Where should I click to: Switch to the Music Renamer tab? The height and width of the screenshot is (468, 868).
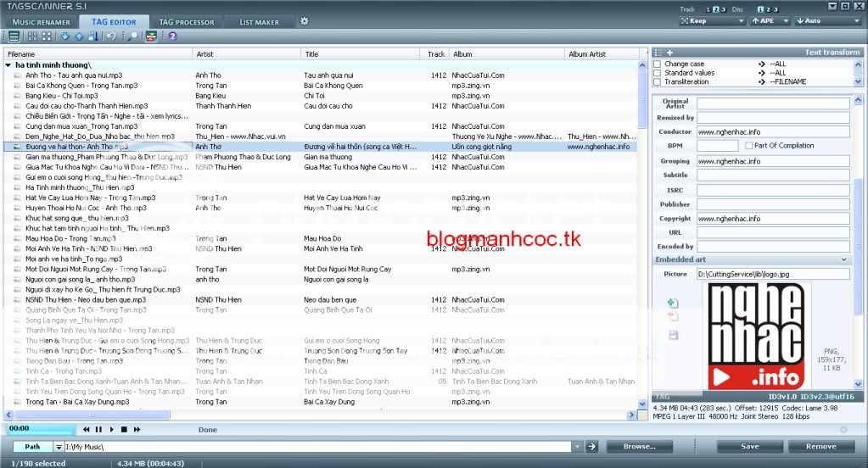(42, 22)
